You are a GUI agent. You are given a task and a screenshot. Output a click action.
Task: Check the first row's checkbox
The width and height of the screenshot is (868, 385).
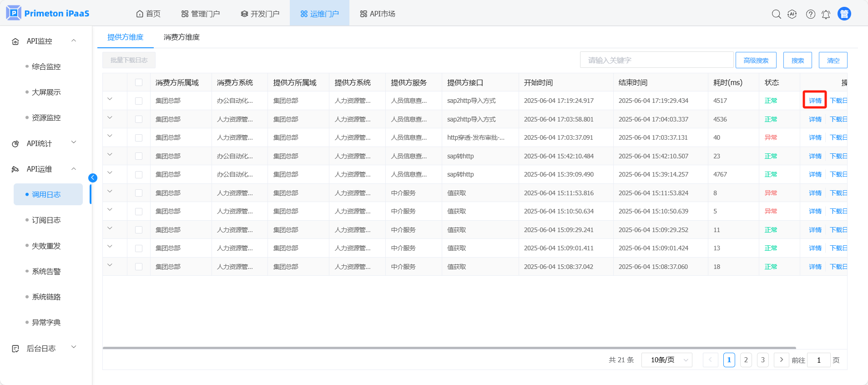click(139, 101)
